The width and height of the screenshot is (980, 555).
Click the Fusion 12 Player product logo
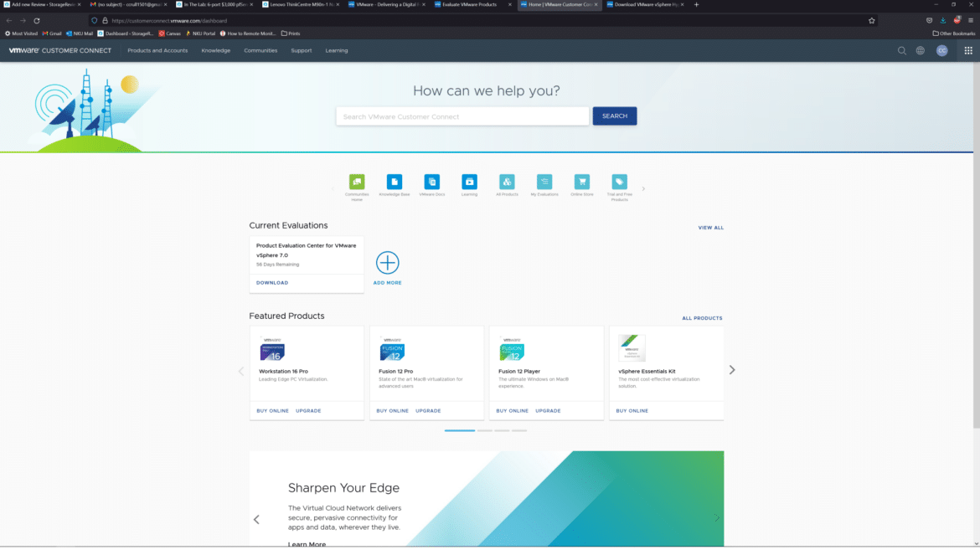(513, 350)
